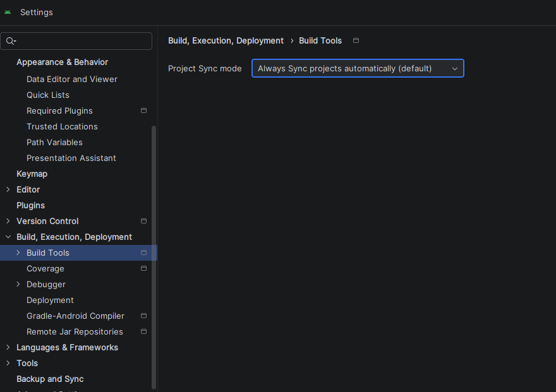Expand Languages & Frameworks node
The height and width of the screenshot is (392, 556).
[x=8, y=347]
